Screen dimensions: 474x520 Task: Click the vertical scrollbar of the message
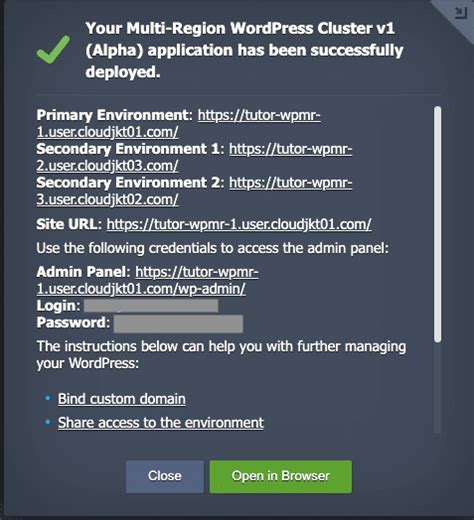(438, 224)
